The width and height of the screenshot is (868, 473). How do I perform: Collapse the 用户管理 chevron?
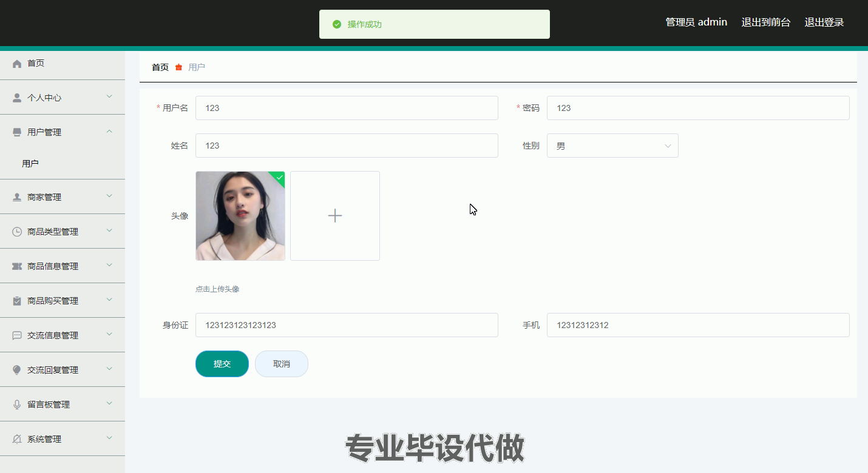click(x=109, y=132)
